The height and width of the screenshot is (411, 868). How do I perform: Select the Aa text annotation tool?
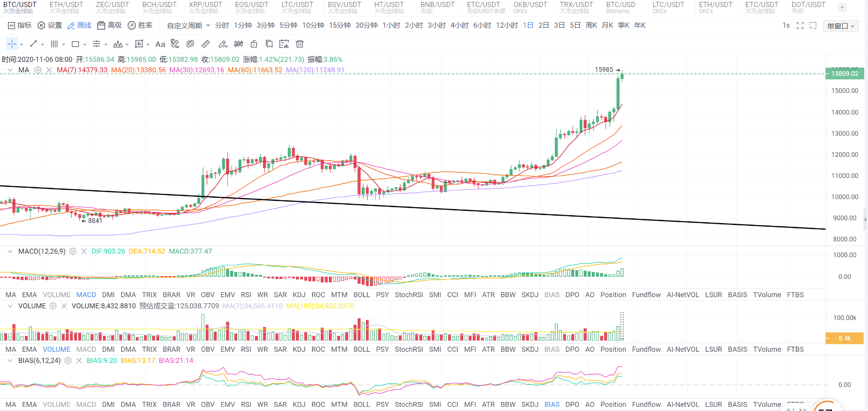[160, 44]
